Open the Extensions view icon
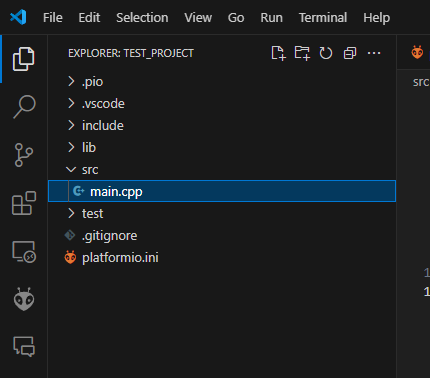430x378 pixels. (x=24, y=203)
